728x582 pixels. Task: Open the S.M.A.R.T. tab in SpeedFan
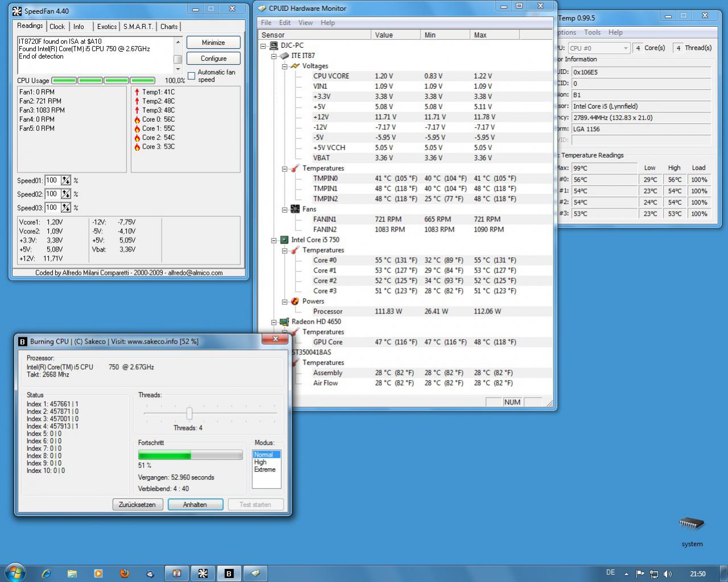point(138,27)
